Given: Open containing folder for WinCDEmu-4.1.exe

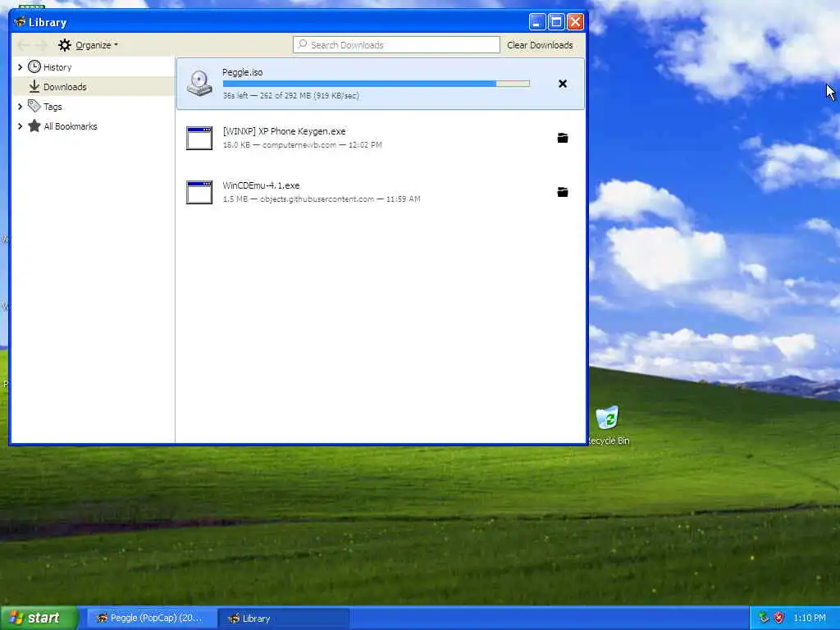Looking at the screenshot, I should (x=563, y=192).
